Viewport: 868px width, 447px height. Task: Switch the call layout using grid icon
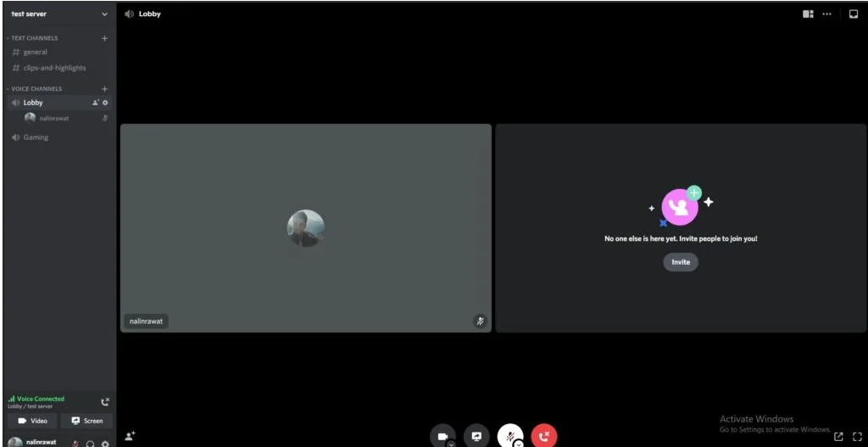point(808,14)
